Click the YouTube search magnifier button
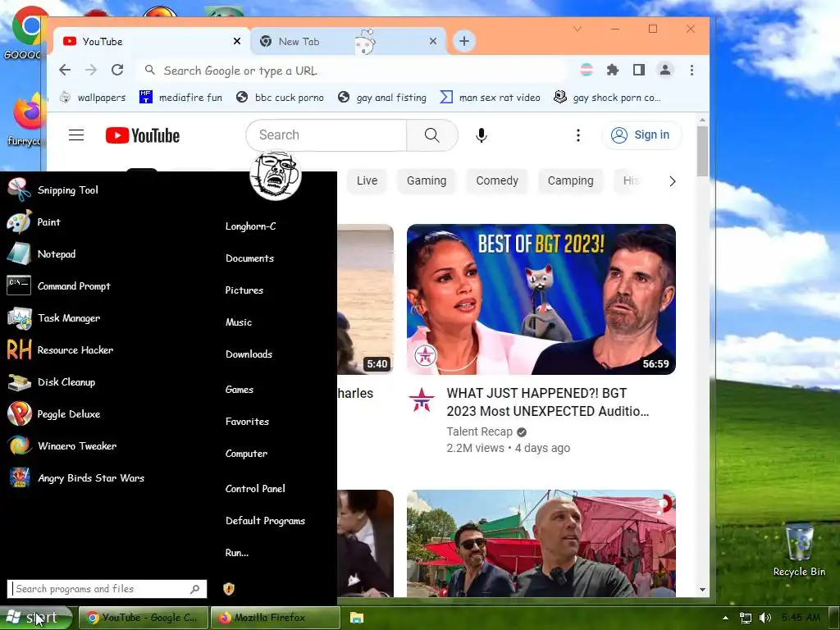 tap(431, 135)
